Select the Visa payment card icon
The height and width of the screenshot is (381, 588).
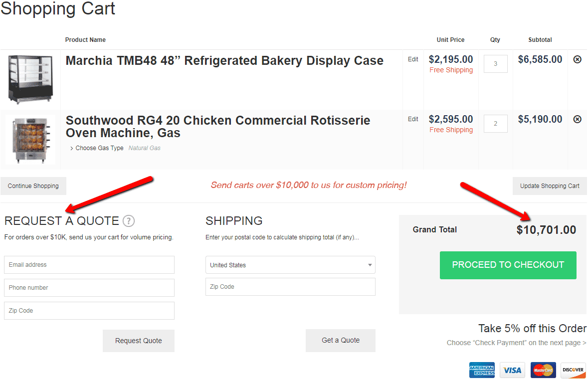512,370
